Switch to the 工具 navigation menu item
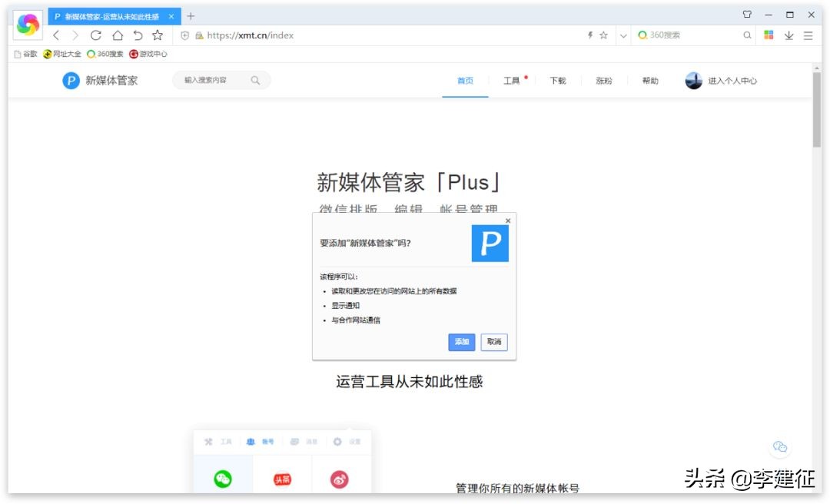Image resolution: width=830 pixels, height=504 pixels. 512,80
